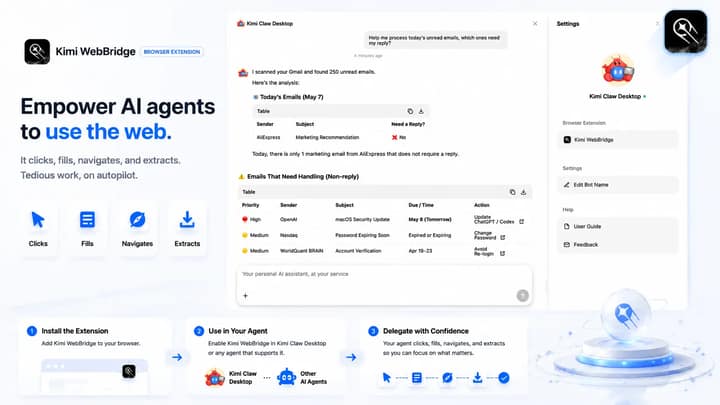Open the Avoid Re-login action link
This screenshot has height=405, width=720.
(502, 253)
